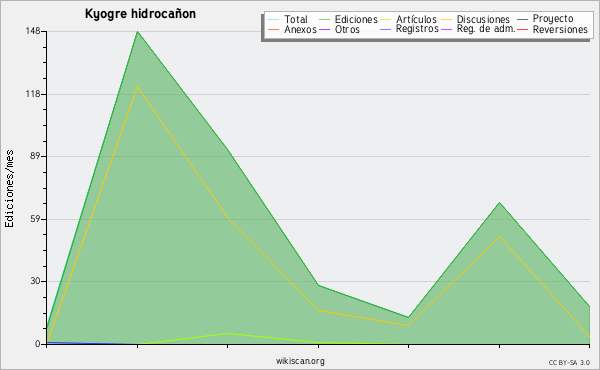Click the y-axis value '59'
600x370 pixels.
coord(35,219)
